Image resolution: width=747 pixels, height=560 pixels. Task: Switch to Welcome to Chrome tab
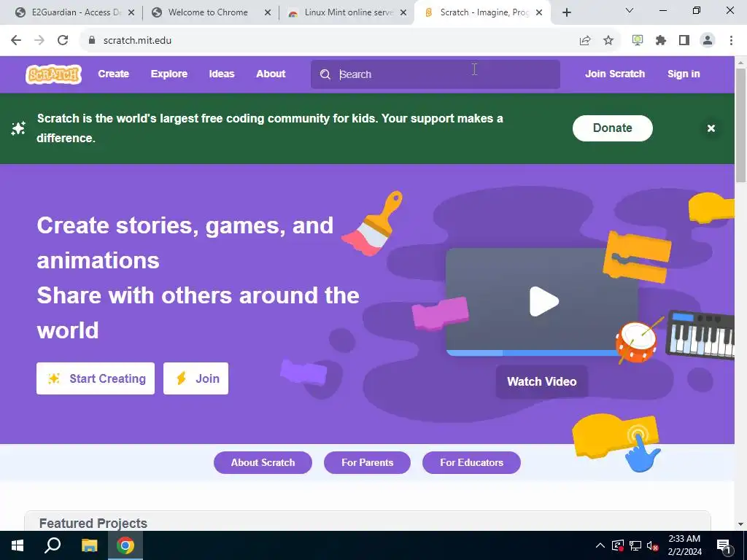(207, 12)
